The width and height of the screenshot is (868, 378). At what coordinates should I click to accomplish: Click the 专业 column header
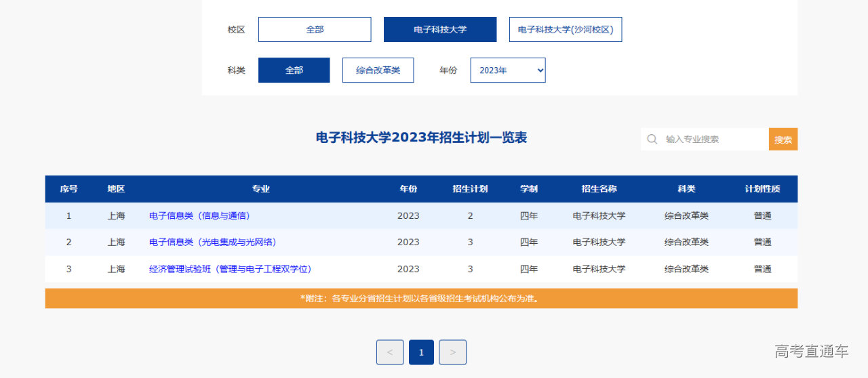tap(261, 189)
